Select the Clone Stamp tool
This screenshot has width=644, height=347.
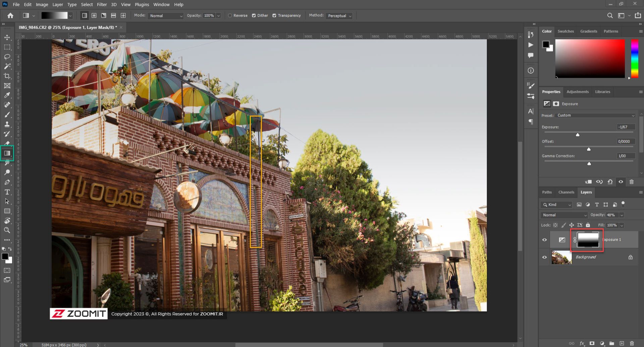7,125
